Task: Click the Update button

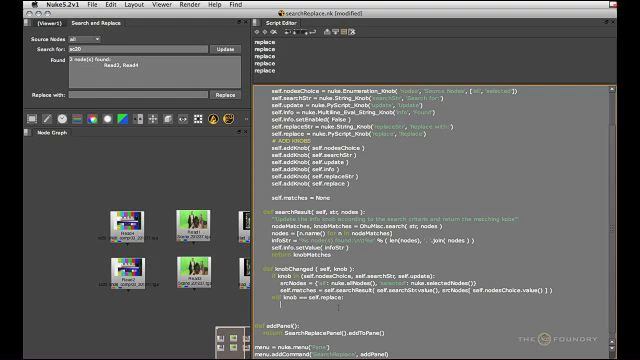Action: 225,49
